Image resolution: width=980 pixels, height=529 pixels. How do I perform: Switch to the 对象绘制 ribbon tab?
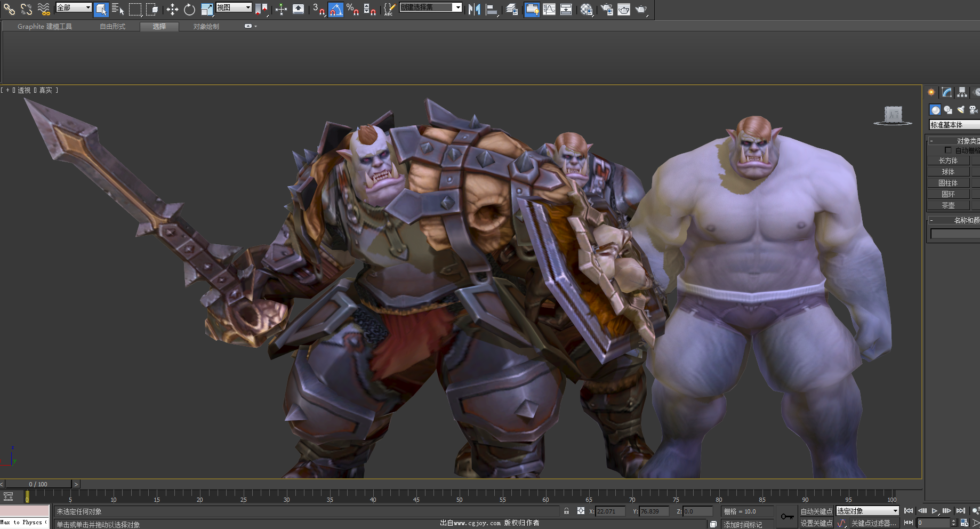pyautogui.click(x=206, y=26)
